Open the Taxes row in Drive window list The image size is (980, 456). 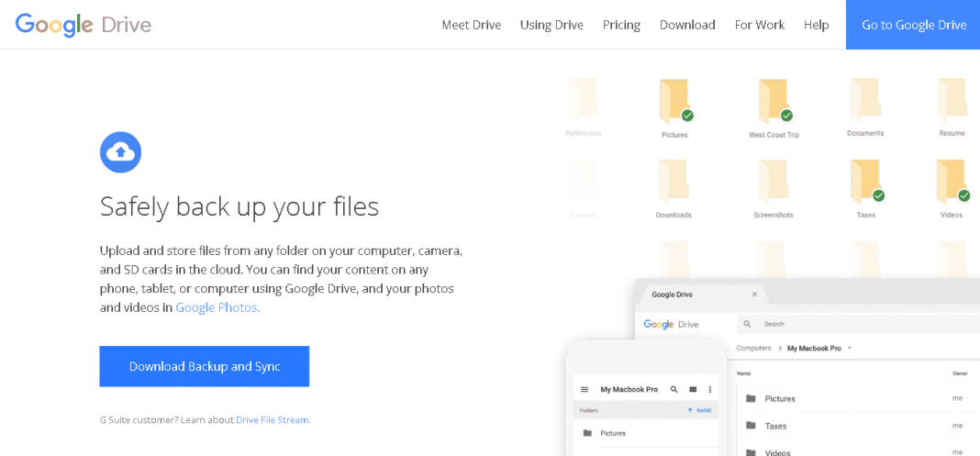pos(858,426)
